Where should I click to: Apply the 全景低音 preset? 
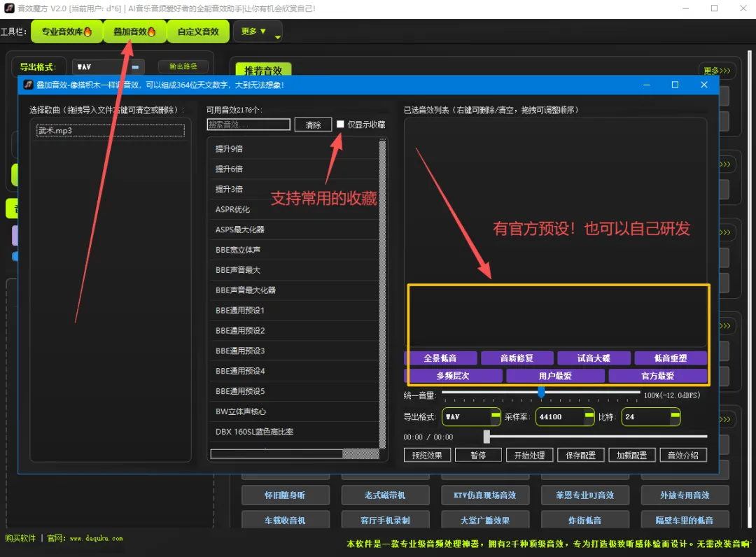[x=440, y=358]
